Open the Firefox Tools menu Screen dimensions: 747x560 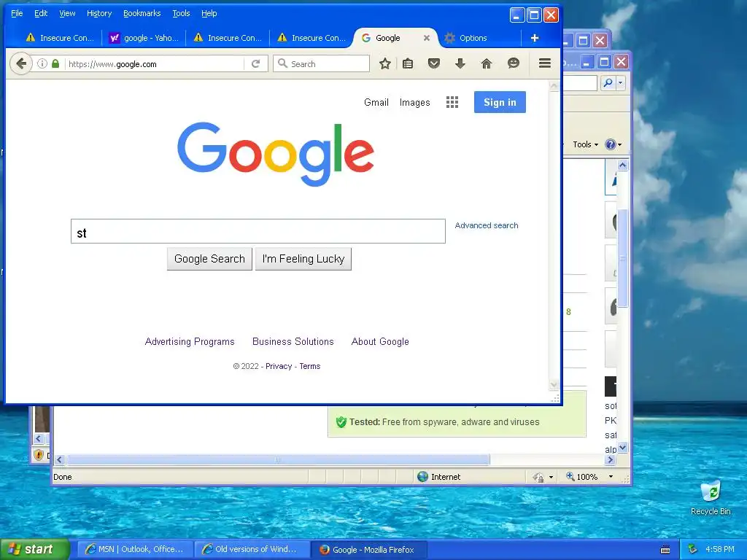[x=181, y=13]
